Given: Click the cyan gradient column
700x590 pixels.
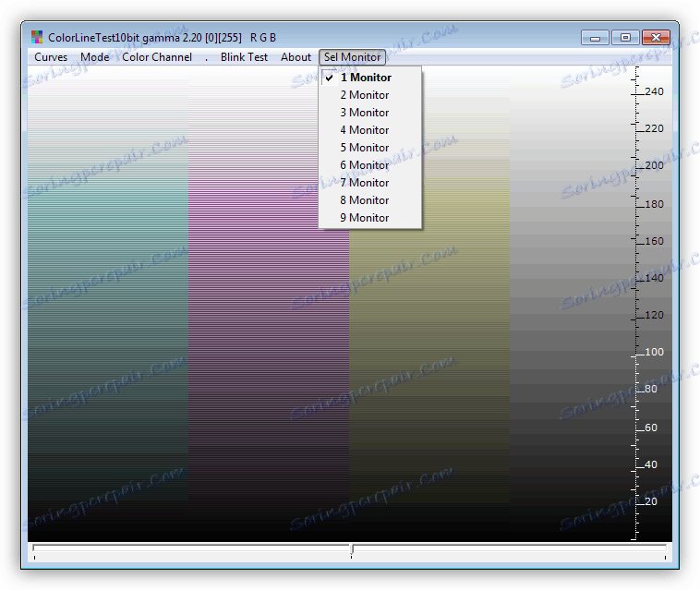Looking at the screenshot, I should coord(108,304).
